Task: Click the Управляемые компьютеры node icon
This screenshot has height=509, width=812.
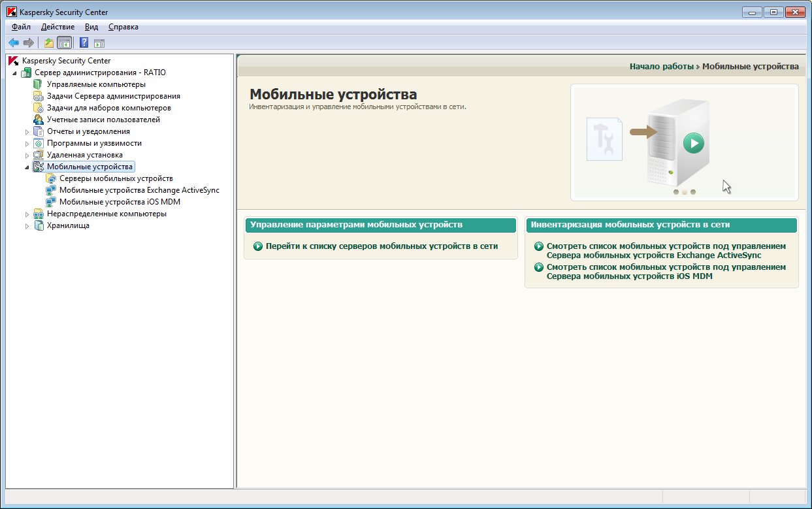Action: tap(38, 84)
